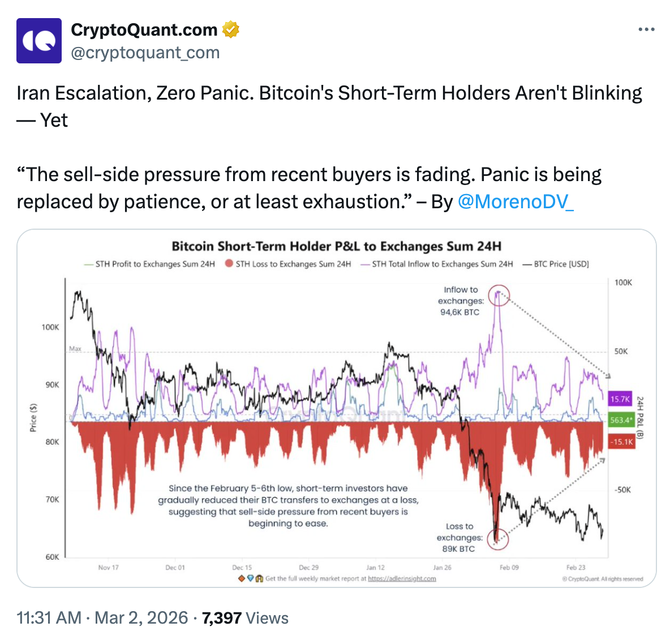This screenshot has width=670, height=644.
Task: Open the tweet's more options menu
Action: coord(646,29)
